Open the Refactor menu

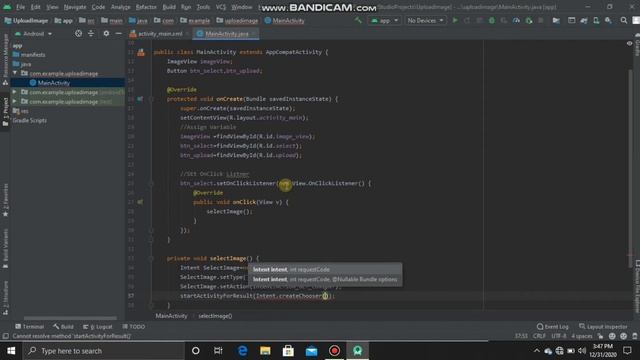pyautogui.click(x=146, y=7)
